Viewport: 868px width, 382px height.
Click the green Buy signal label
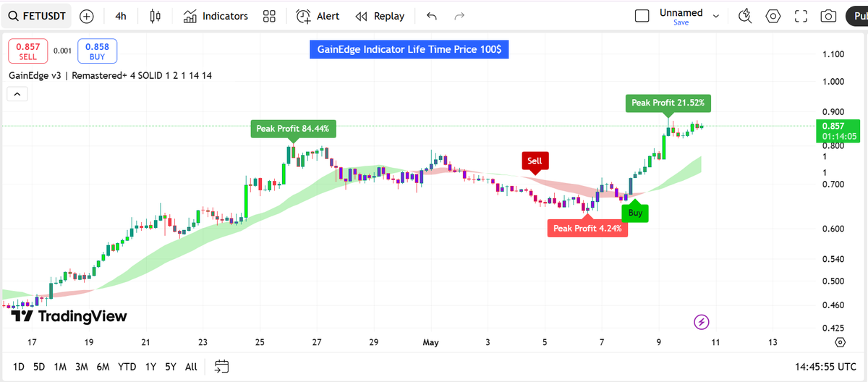(635, 213)
